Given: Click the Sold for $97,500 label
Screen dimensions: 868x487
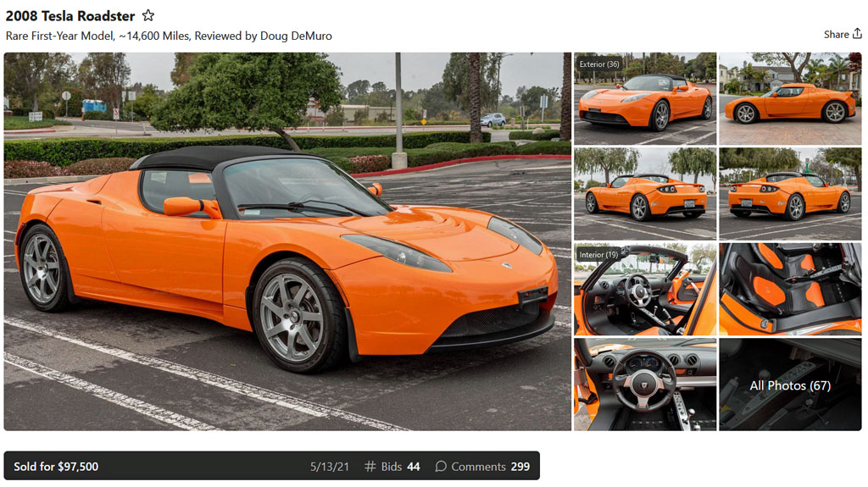Looking at the screenshot, I should coord(56,467).
